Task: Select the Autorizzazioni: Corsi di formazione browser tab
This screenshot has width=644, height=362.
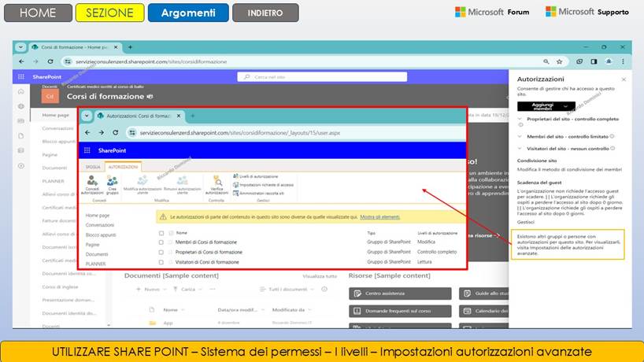Action: (x=139, y=116)
